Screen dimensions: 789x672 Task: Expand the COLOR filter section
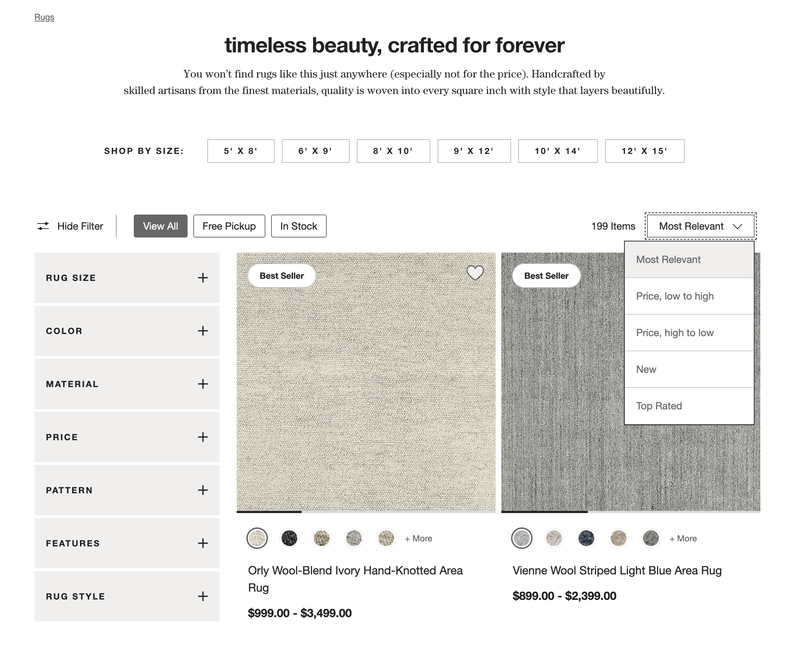pyautogui.click(x=203, y=331)
